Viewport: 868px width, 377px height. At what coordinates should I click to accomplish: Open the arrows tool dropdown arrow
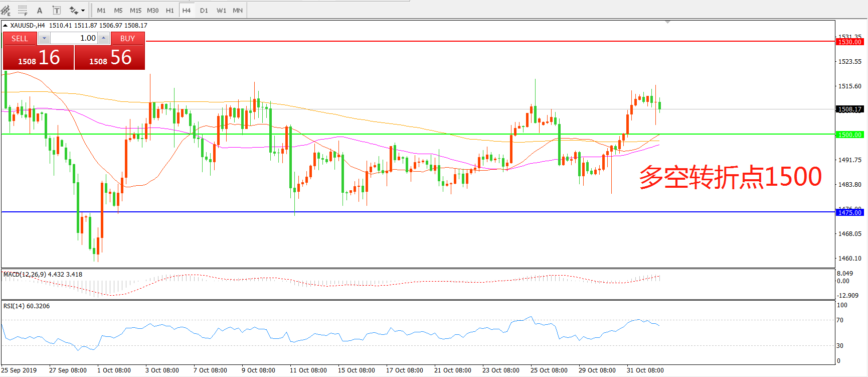pyautogui.click(x=83, y=10)
